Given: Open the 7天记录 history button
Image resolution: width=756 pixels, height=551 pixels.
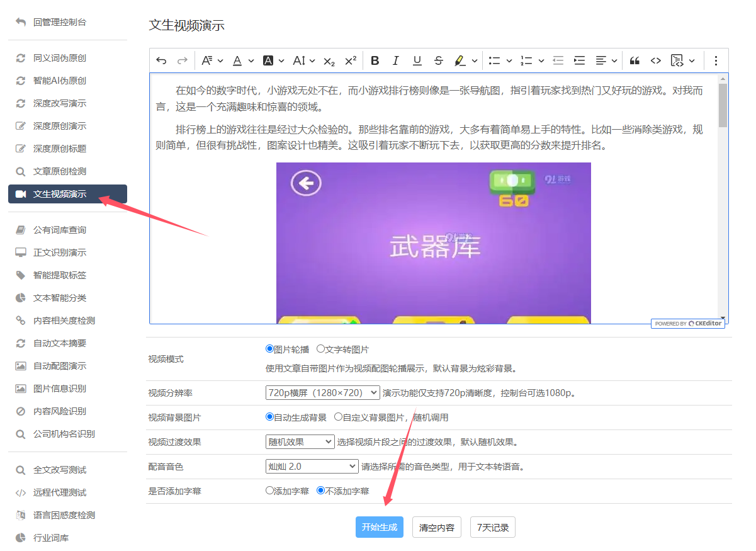Looking at the screenshot, I should tap(493, 528).
